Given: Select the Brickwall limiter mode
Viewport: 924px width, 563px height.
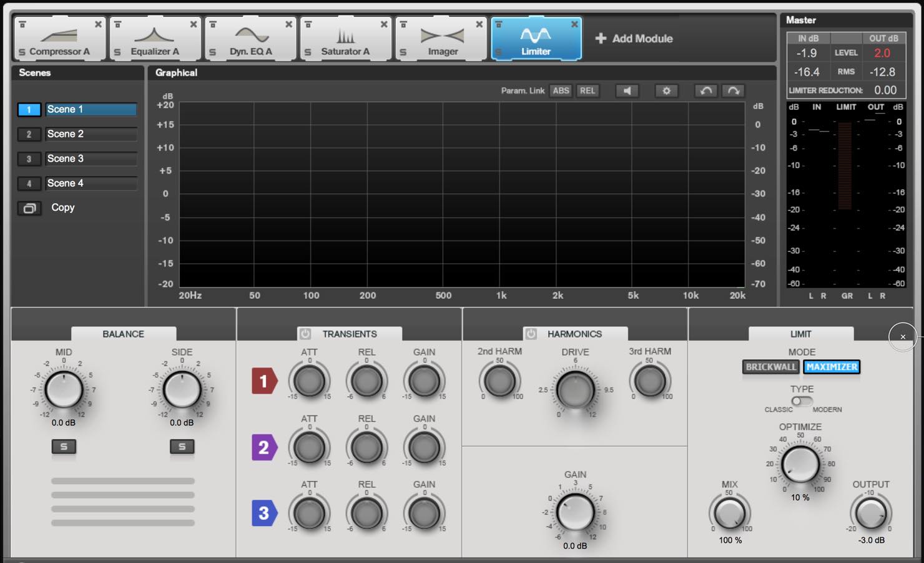Looking at the screenshot, I should 771,367.
